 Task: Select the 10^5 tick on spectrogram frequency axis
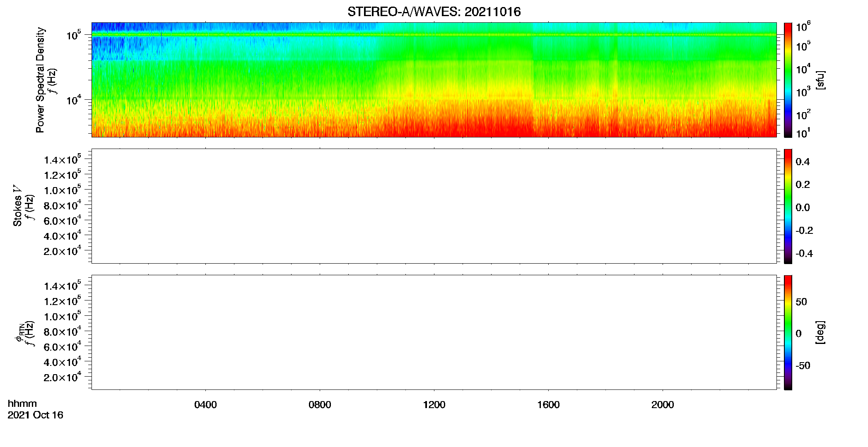tap(73, 35)
